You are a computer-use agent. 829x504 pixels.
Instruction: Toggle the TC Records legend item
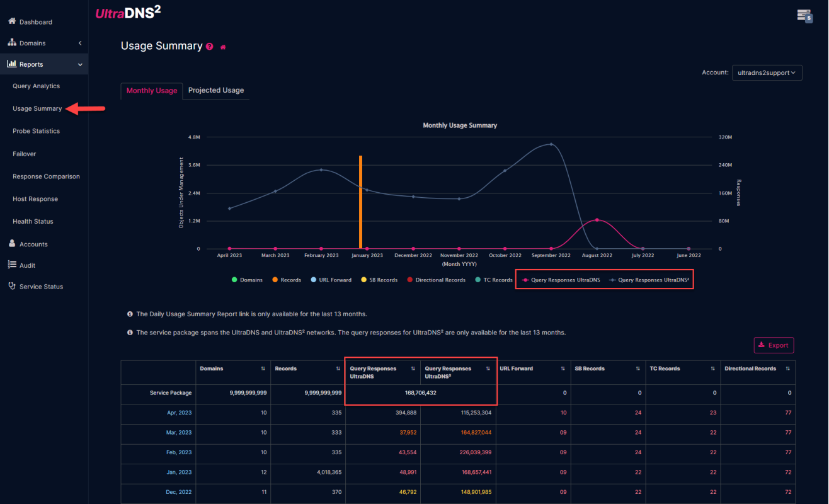(x=495, y=280)
